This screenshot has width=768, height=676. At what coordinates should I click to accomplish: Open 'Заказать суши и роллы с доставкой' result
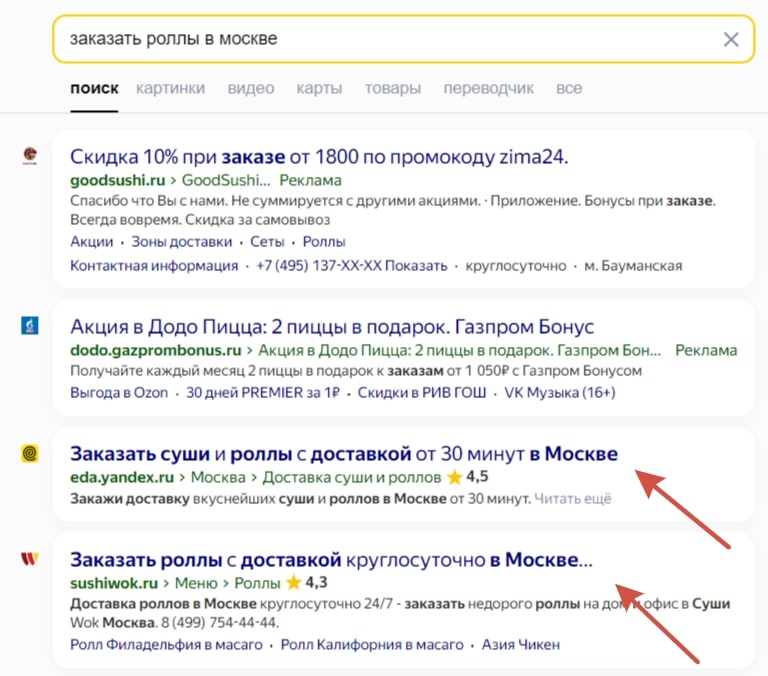pos(344,454)
